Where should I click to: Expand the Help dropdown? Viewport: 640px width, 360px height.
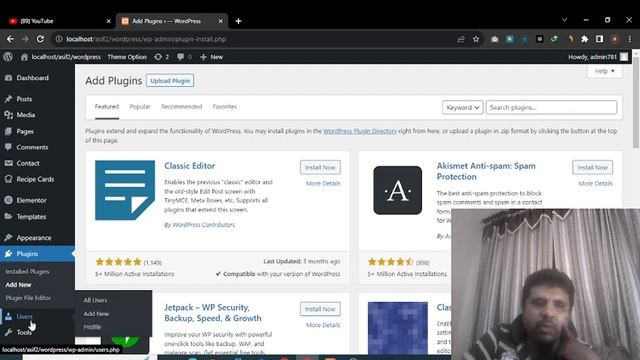604,71
